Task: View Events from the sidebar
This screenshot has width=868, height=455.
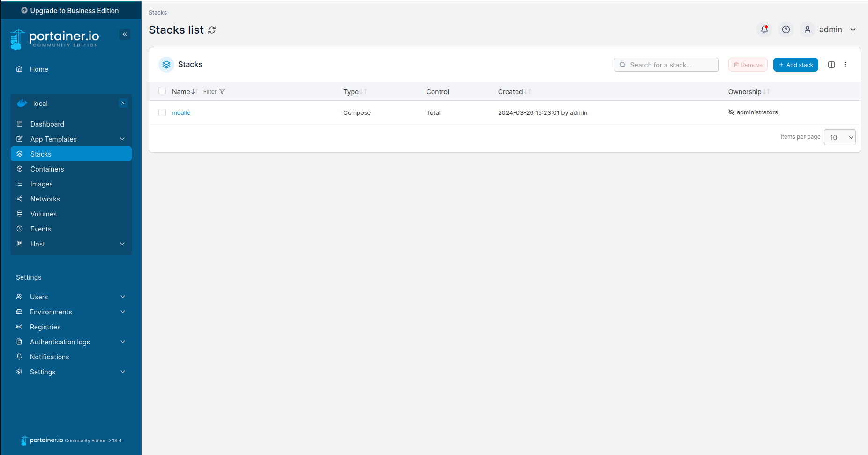Action: point(40,229)
